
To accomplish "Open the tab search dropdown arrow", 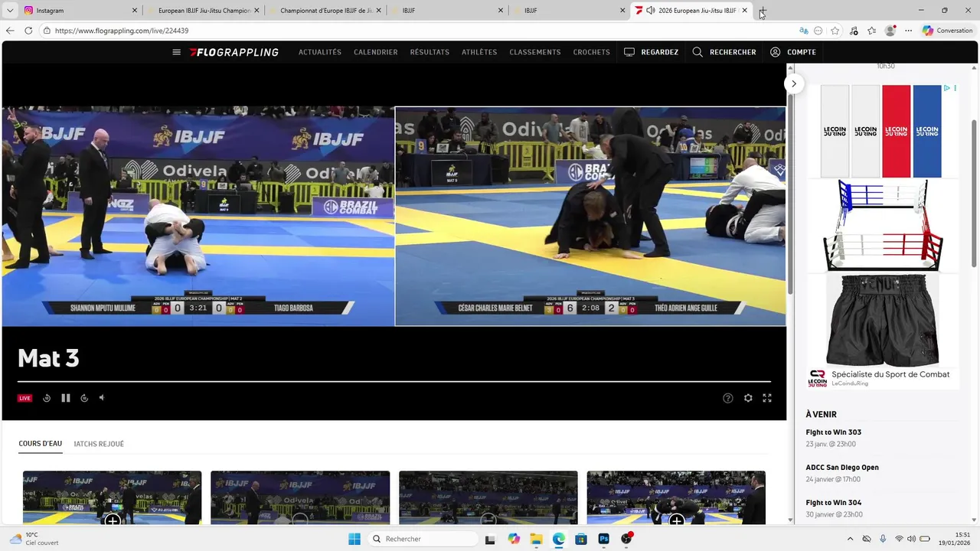I will point(10,11).
